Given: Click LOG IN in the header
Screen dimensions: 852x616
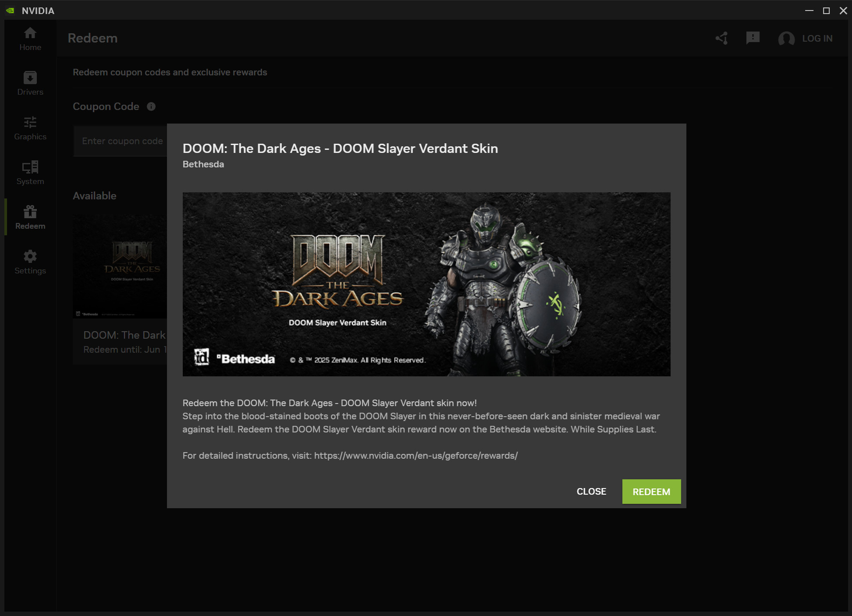Looking at the screenshot, I should pos(817,39).
